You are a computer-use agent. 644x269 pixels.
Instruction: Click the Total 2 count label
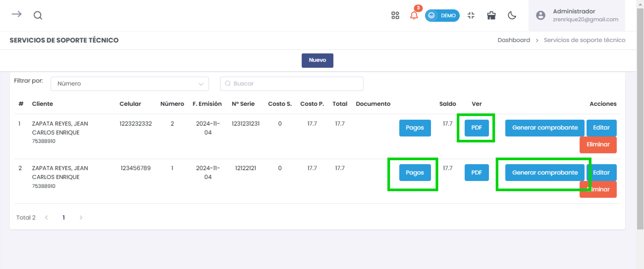pos(26,218)
